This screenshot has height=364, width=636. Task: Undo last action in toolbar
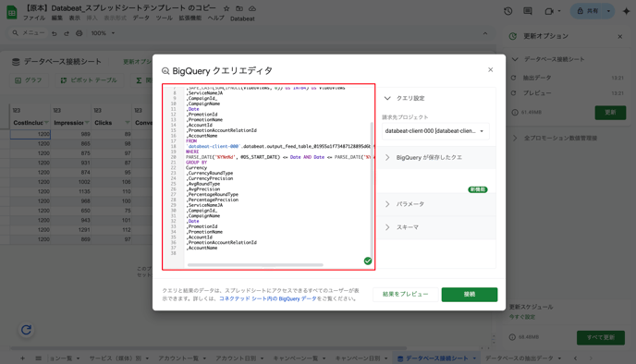tap(55, 33)
